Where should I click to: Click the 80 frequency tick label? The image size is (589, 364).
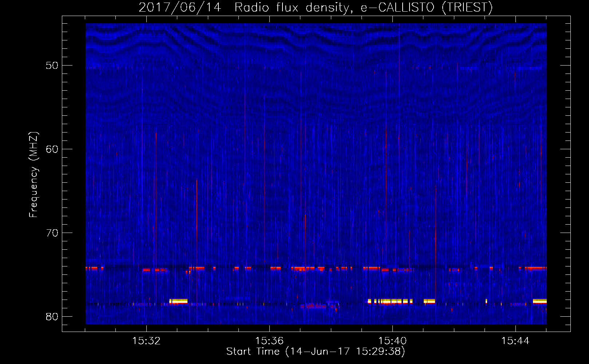tap(52, 317)
